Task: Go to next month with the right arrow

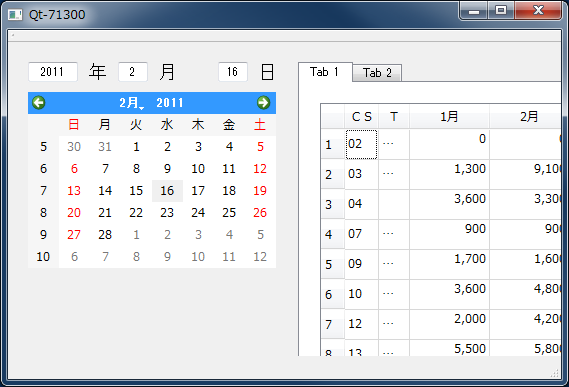Action: (x=263, y=103)
